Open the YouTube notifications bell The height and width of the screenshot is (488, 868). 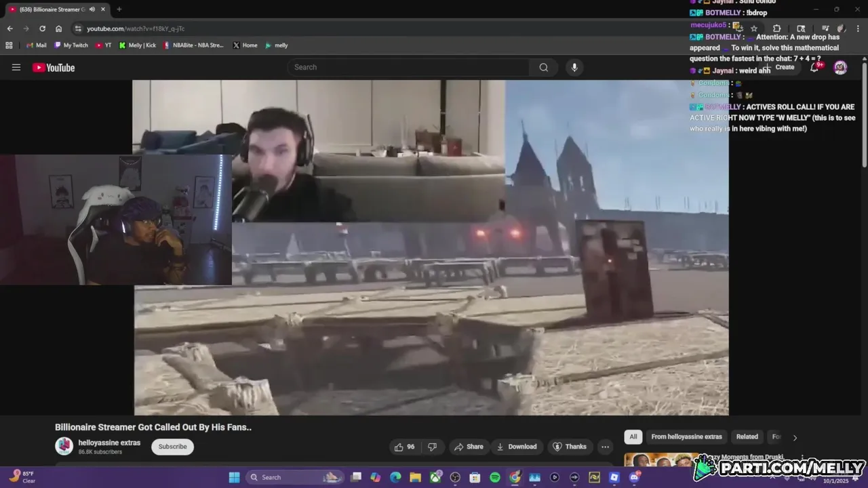click(x=814, y=67)
